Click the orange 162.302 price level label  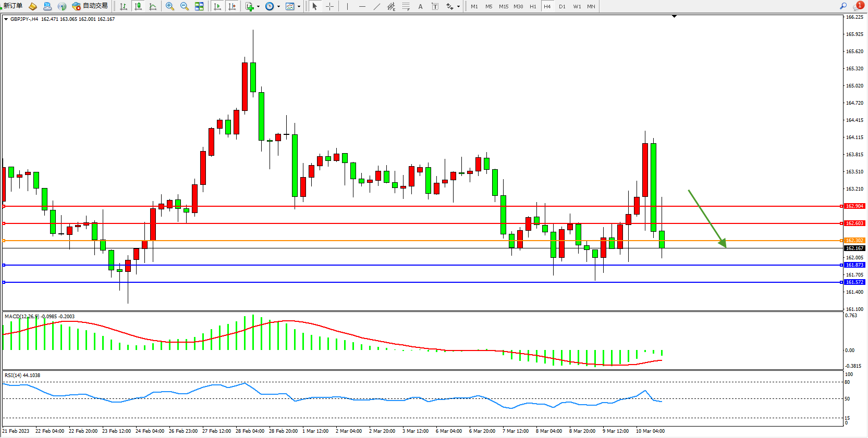854,241
